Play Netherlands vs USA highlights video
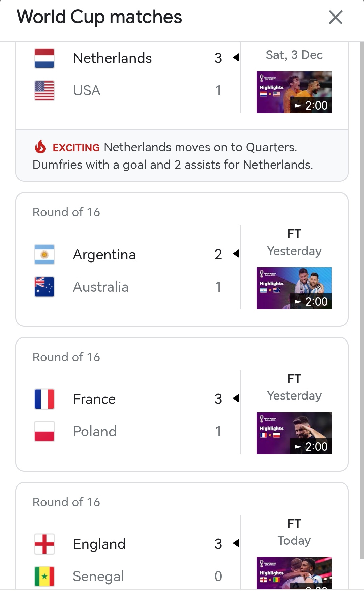 [294, 92]
